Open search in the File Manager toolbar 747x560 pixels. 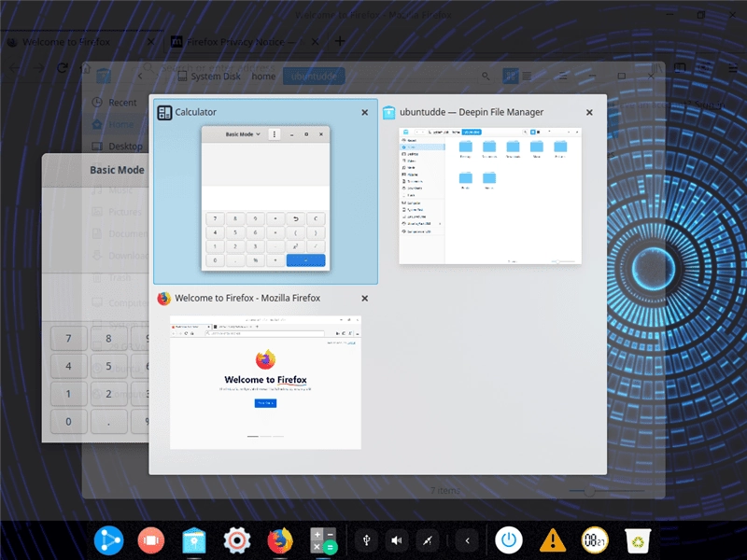click(x=486, y=77)
